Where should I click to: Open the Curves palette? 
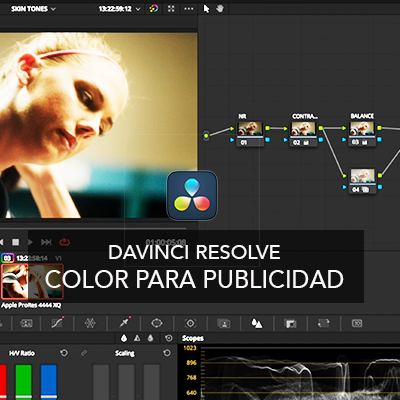point(57,323)
